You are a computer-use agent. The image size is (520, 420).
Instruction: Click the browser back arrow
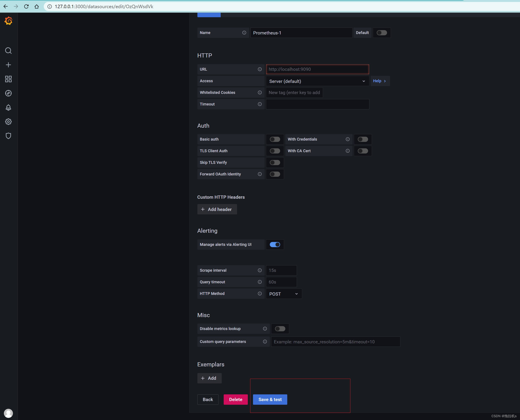pyautogui.click(x=6, y=6)
